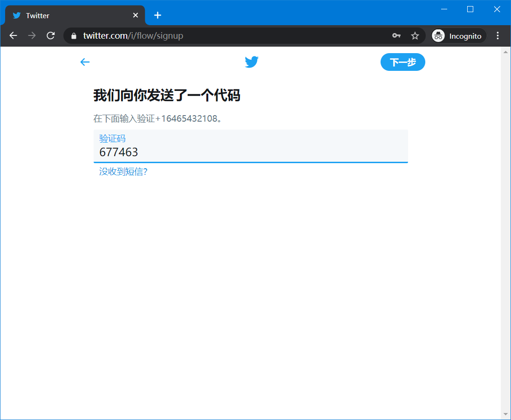This screenshot has width=511, height=420.
Task: Click the browser back arrow button
Action: 13,35
